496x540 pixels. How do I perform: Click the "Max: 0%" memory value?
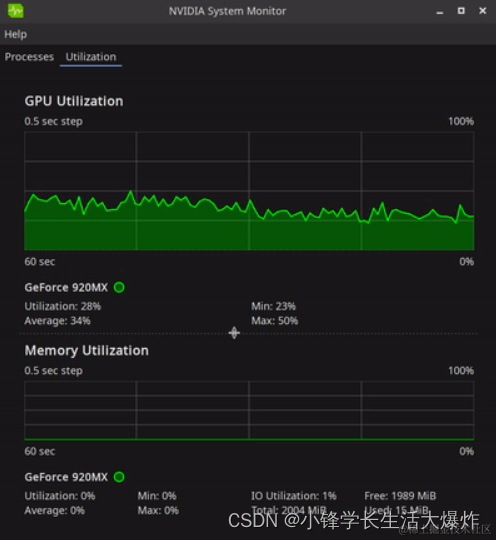click(158, 510)
